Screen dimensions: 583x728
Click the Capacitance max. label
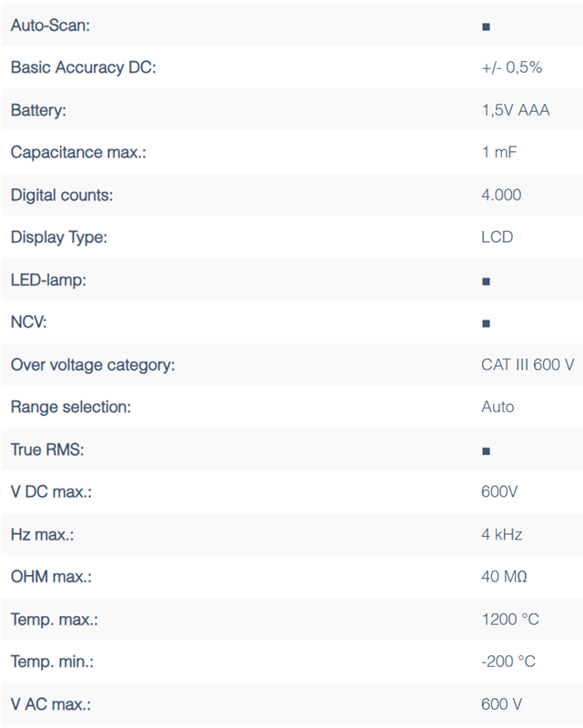coord(78,152)
